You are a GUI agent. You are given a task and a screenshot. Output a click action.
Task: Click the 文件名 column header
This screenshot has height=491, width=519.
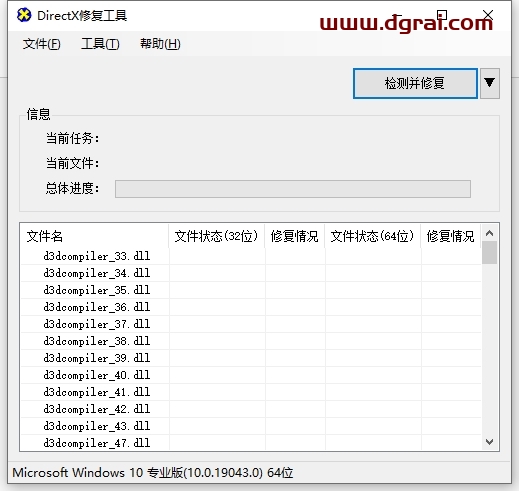point(94,236)
